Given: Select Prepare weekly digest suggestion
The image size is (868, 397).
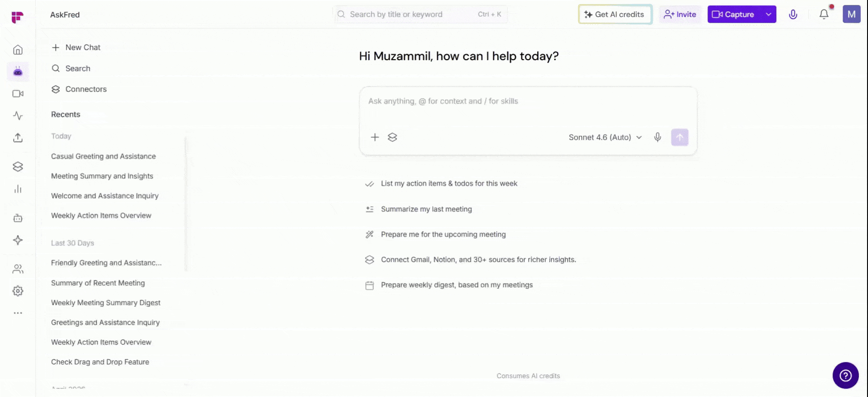Looking at the screenshot, I should 457,285.
